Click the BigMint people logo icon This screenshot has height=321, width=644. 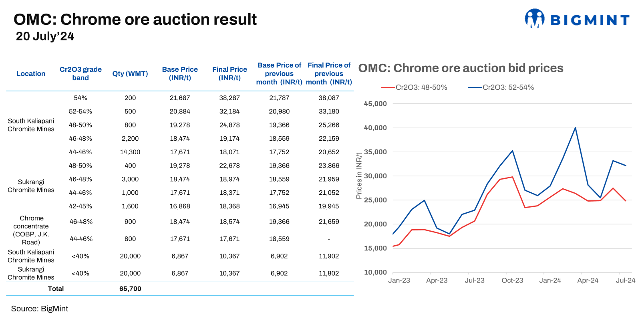(534, 18)
